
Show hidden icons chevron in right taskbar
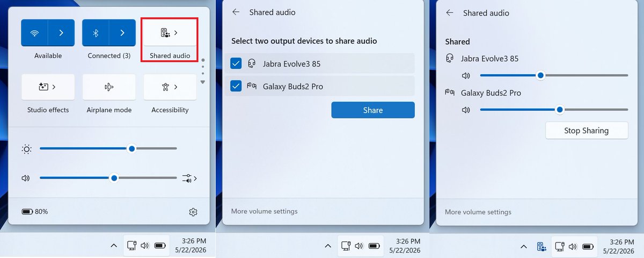[524, 246]
